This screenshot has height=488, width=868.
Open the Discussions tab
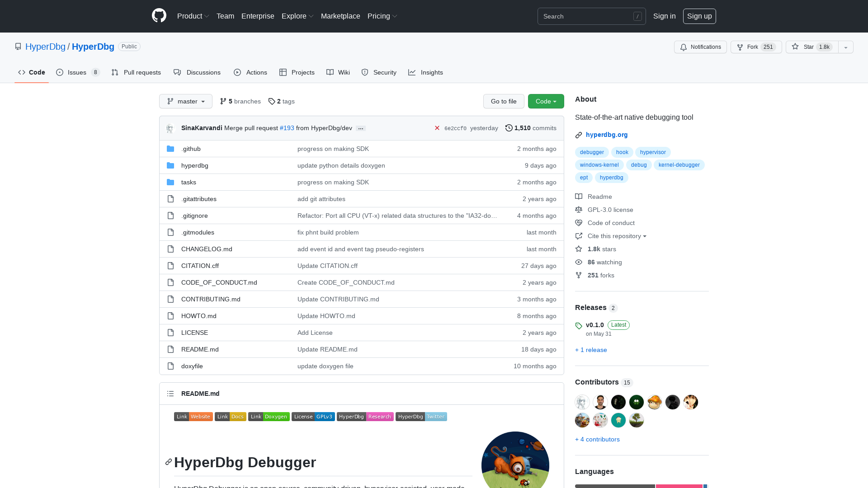[x=197, y=72]
